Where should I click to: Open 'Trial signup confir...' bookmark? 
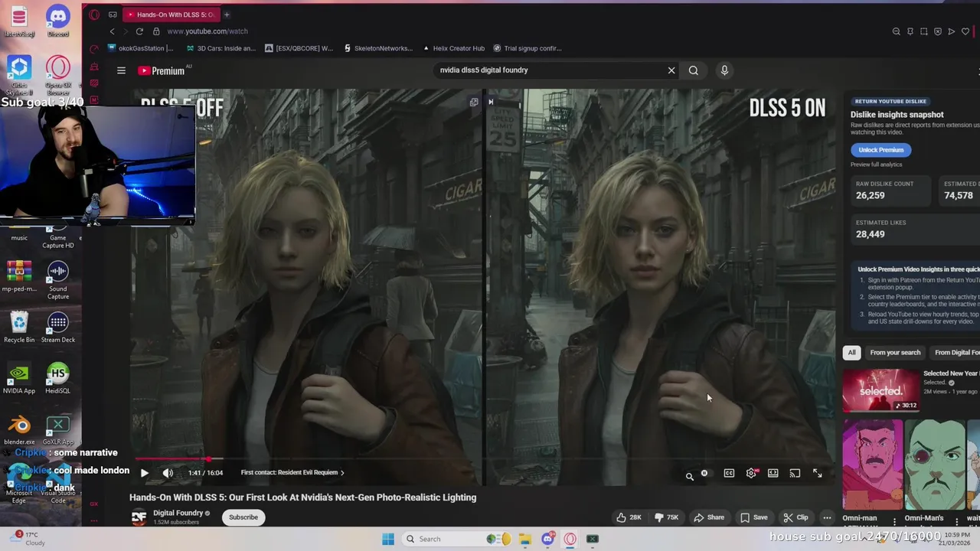pyautogui.click(x=528, y=48)
